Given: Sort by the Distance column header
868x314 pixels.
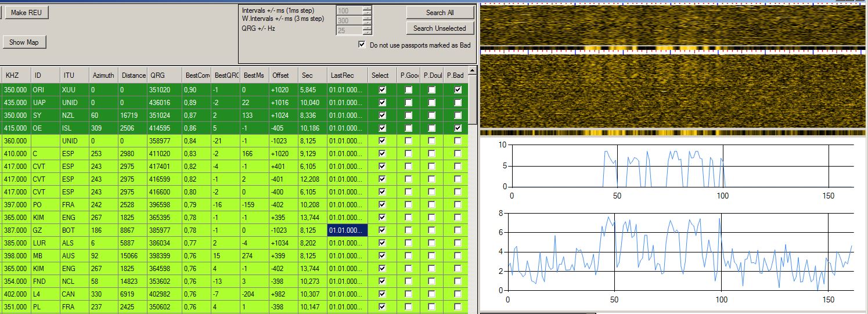Looking at the screenshot, I should pyautogui.click(x=133, y=75).
